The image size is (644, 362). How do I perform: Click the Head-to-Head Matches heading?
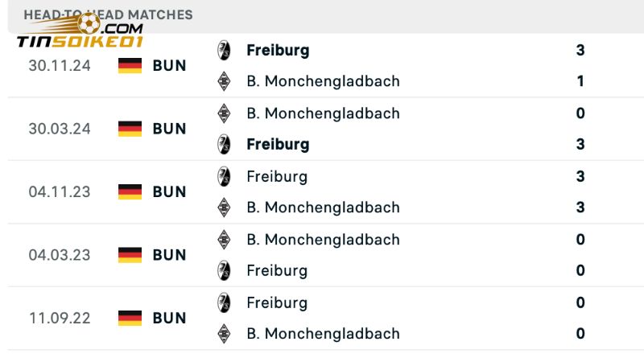pyautogui.click(x=108, y=14)
